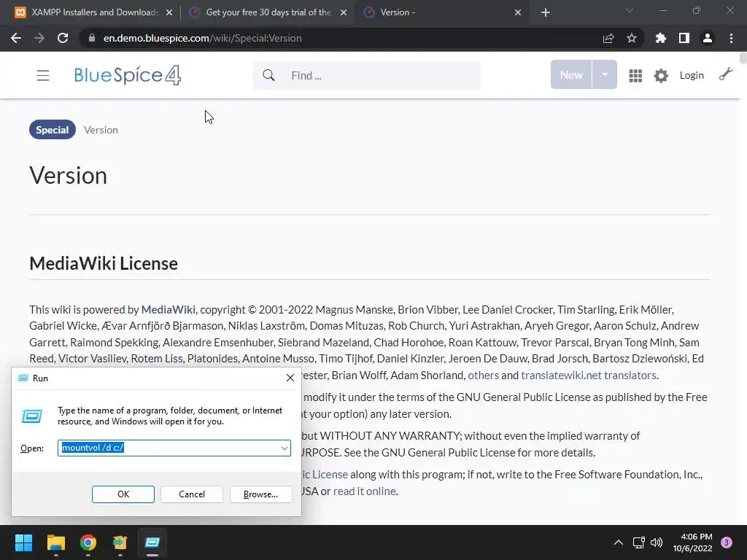
Task: Click the site security lock icon
Action: [x=92, y=38]
